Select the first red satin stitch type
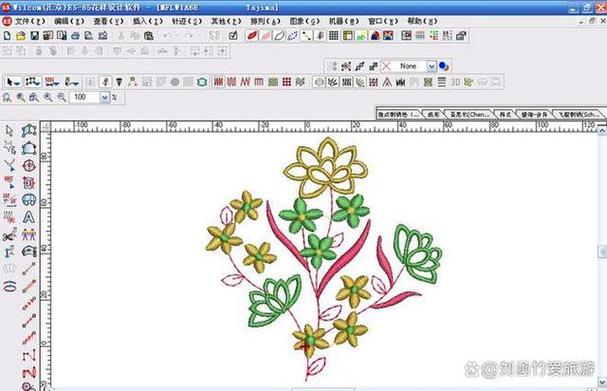This screenshot has height=391, width=607. pyautogui.click(x=218, y=82)
